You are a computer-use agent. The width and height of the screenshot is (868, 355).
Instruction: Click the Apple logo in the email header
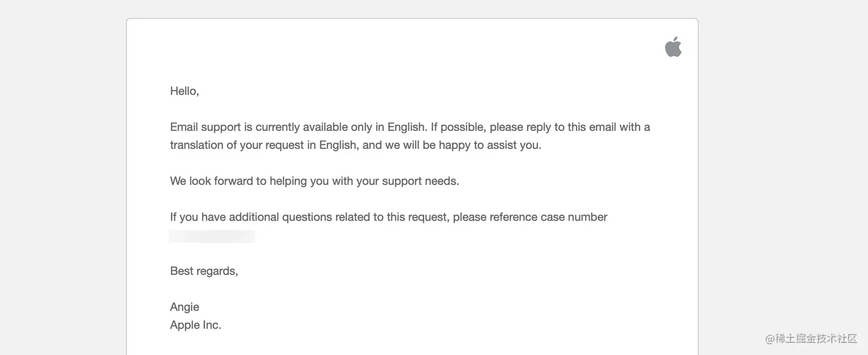point(673,47)
